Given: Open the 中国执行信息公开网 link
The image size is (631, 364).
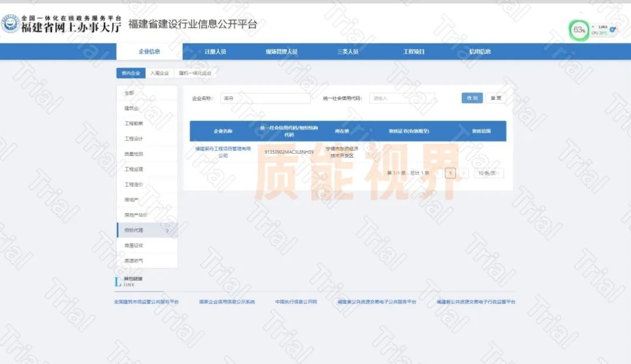Looking at the screenshot, I should [x=296, y=301].
